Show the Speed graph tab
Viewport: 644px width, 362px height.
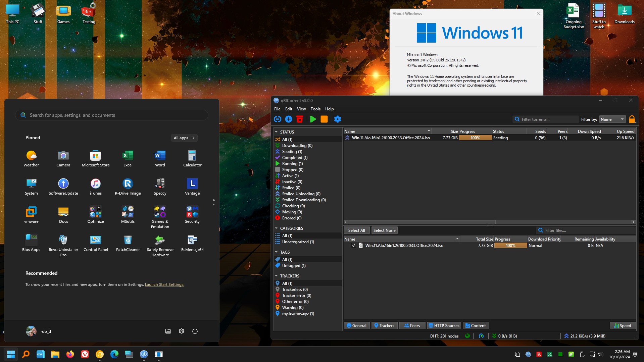pos(623,325)
